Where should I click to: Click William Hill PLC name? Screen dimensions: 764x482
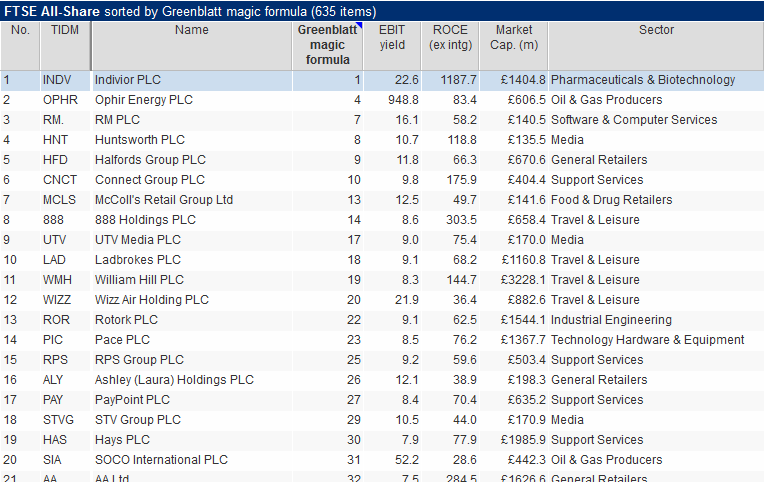tap(139, 280)
